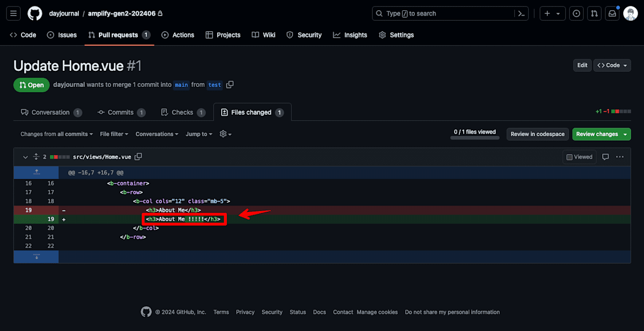
Task: Open the Conversations dropdown
Action: (x=157, y=134)
